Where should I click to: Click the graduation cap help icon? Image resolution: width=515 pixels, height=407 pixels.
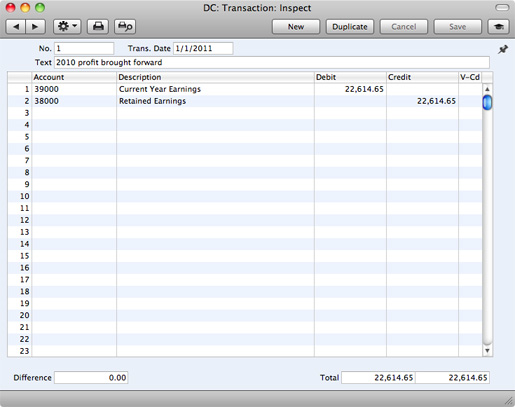[x=499, y=27]
